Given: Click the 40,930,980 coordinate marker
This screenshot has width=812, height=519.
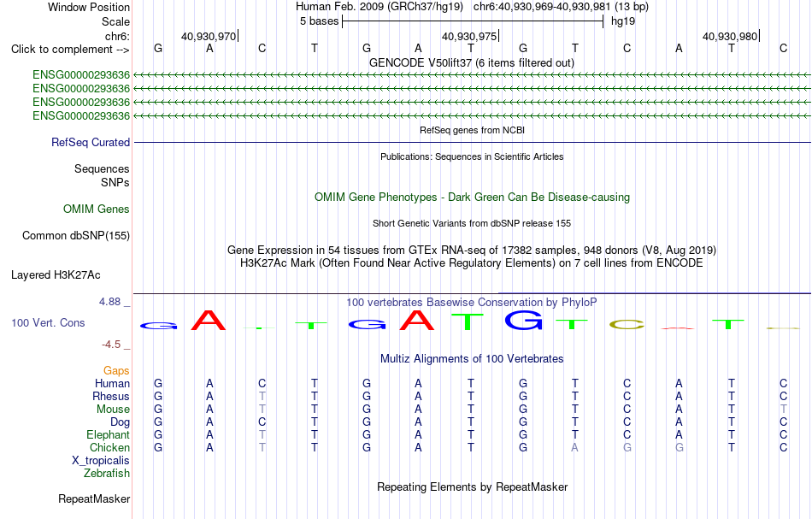Looking at the screenshot, I should coord(729,36).
